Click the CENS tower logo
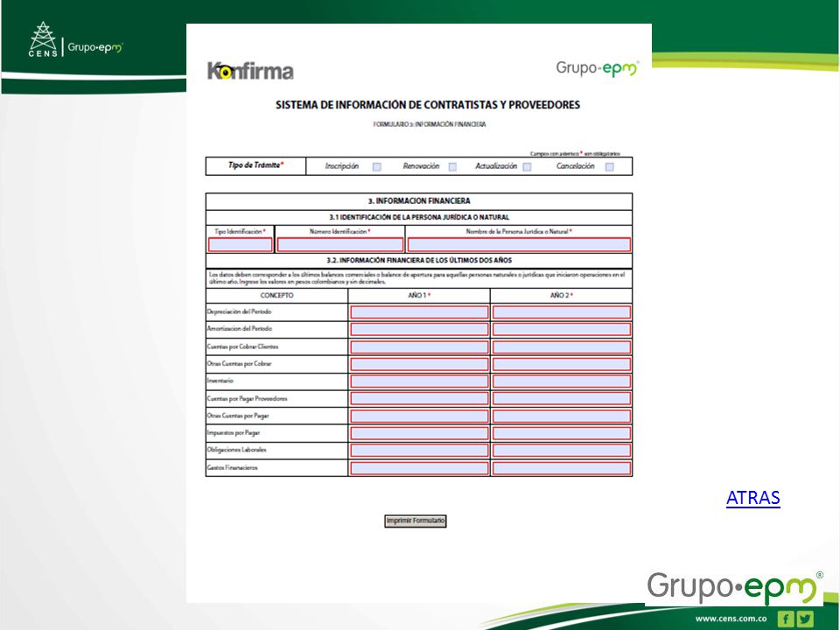The width and height of the screenshot is (840, 630). click(x=43, y=39)
